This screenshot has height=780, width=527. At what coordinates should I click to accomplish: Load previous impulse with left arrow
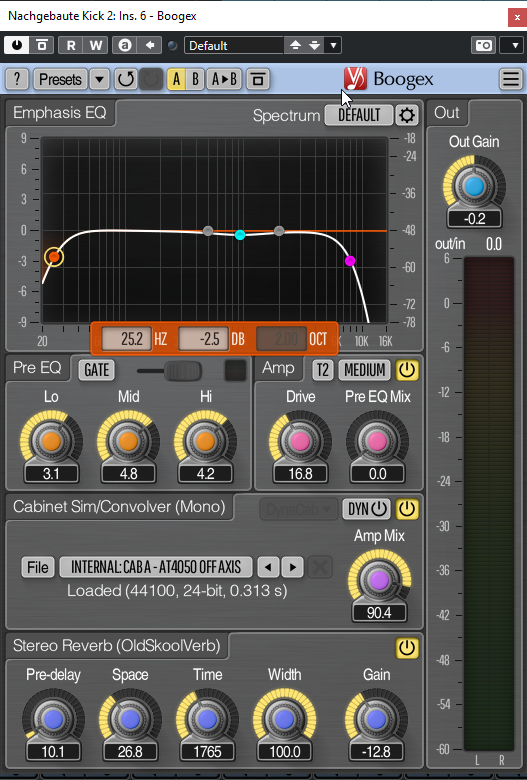[x=268, y=567]
